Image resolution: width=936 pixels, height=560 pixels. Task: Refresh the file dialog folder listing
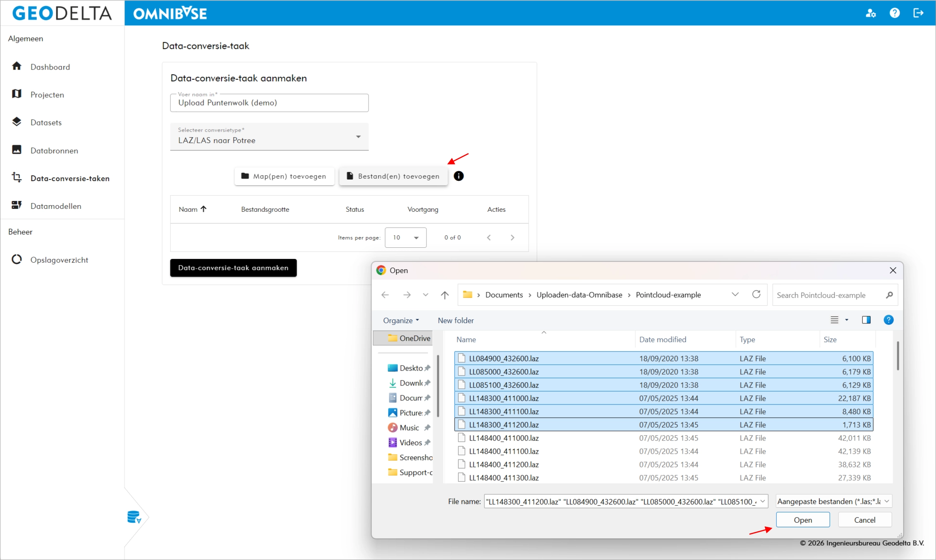click(x=756, y=294)
